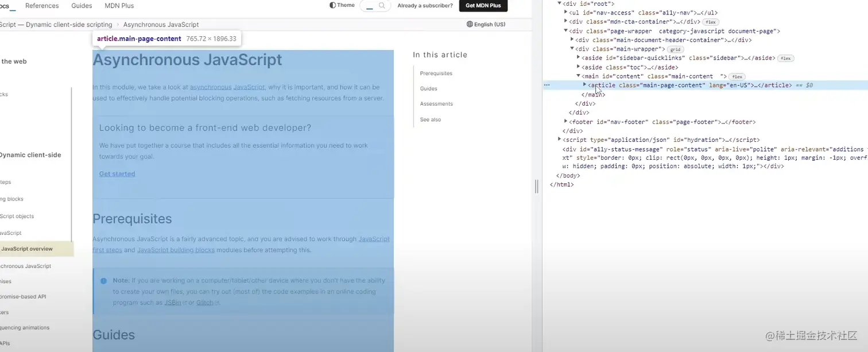Expand the aside id="sidebar-quicklinks" node
Image resolution: width=868 pixels, height=352 pixels.
pos(579,58)
